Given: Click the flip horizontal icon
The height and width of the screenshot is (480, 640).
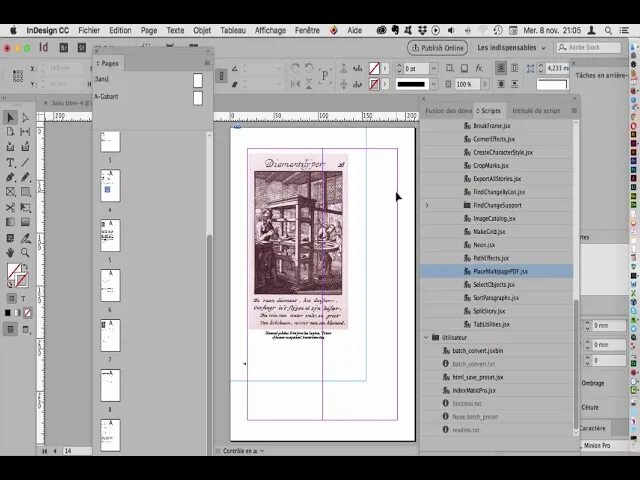Looking at the screenshot, I should (x=296, y=84).
